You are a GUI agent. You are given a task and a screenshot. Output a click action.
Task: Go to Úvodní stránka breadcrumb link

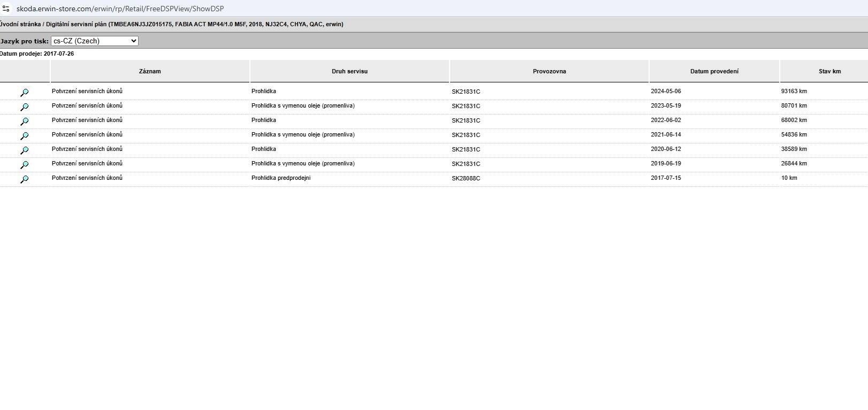(x=20, y=24)
